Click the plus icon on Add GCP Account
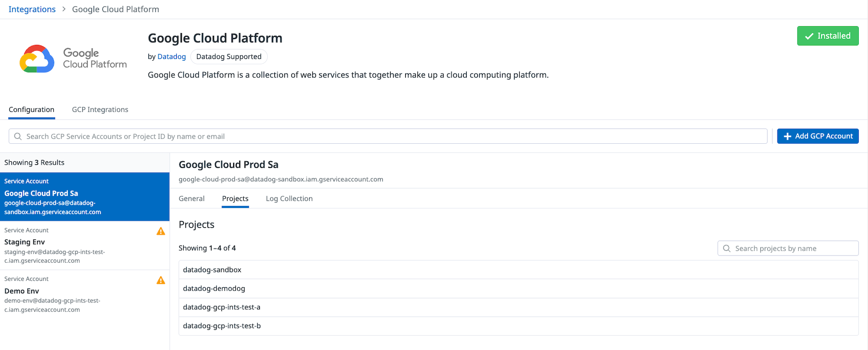 787,136
